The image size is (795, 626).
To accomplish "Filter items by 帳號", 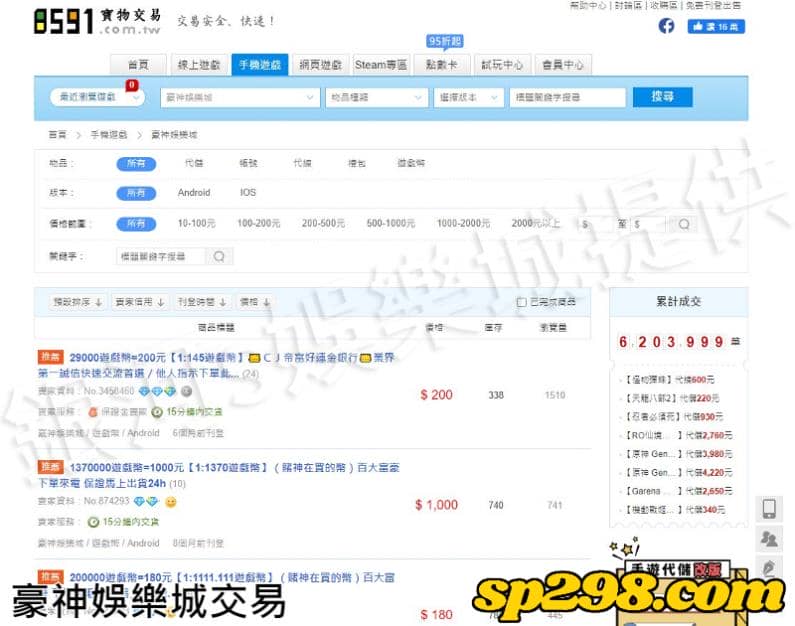I will click(248, 163).
